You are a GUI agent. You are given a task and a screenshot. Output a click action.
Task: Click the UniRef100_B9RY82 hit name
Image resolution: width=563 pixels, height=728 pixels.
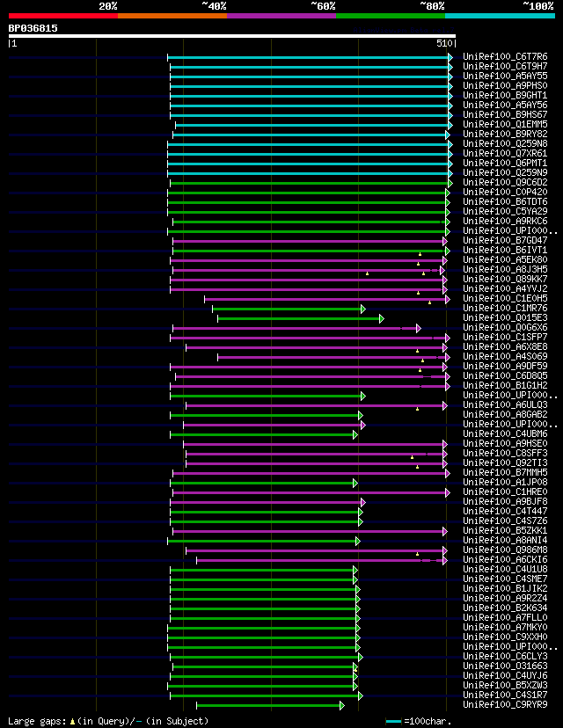[x=505, y=135]
